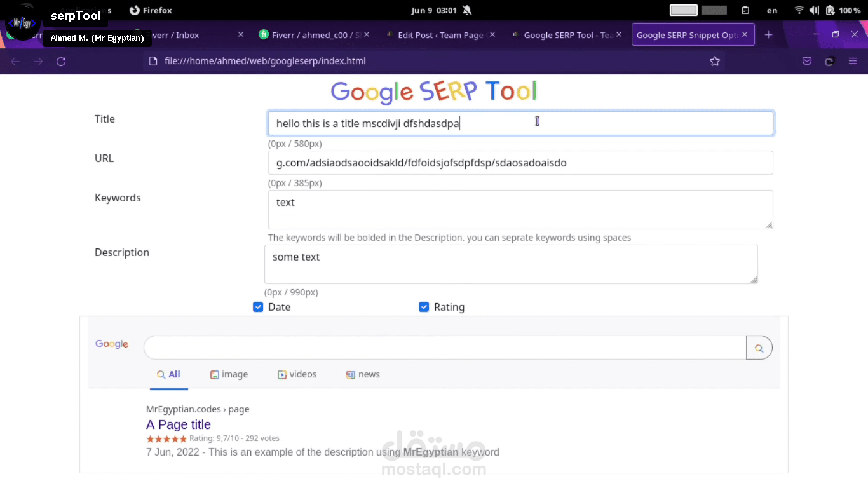Reload the page with the refresh icon
868x488 pixels.
61,61
